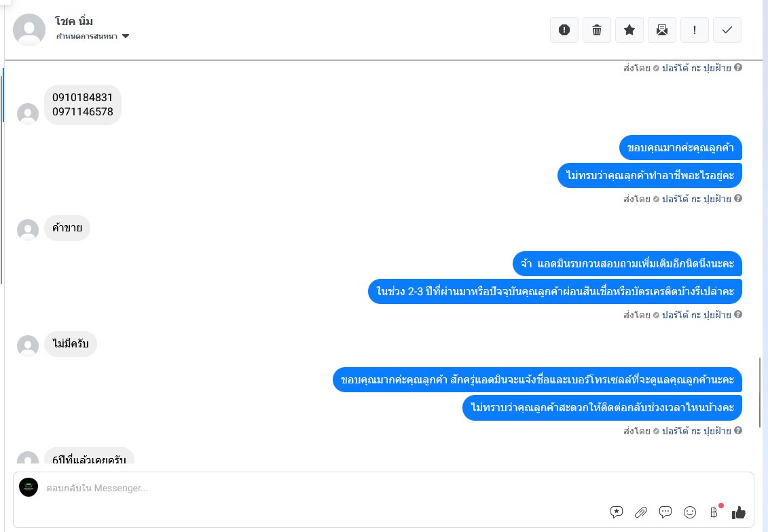Mark conversation as done with checkmark
Screen dimensions: 768x532
(727, 30)
